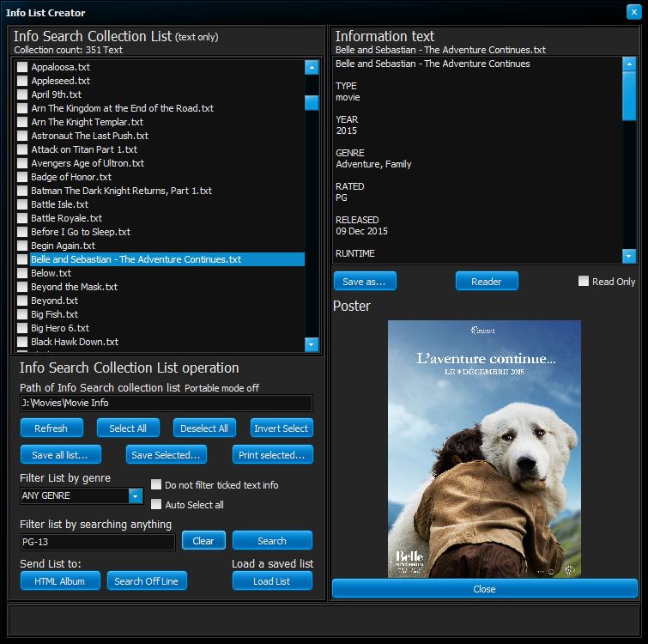648x644 pixels.
Task: Tick the checkbox next to Appaloosa.txt
Action: pos(22,67)
